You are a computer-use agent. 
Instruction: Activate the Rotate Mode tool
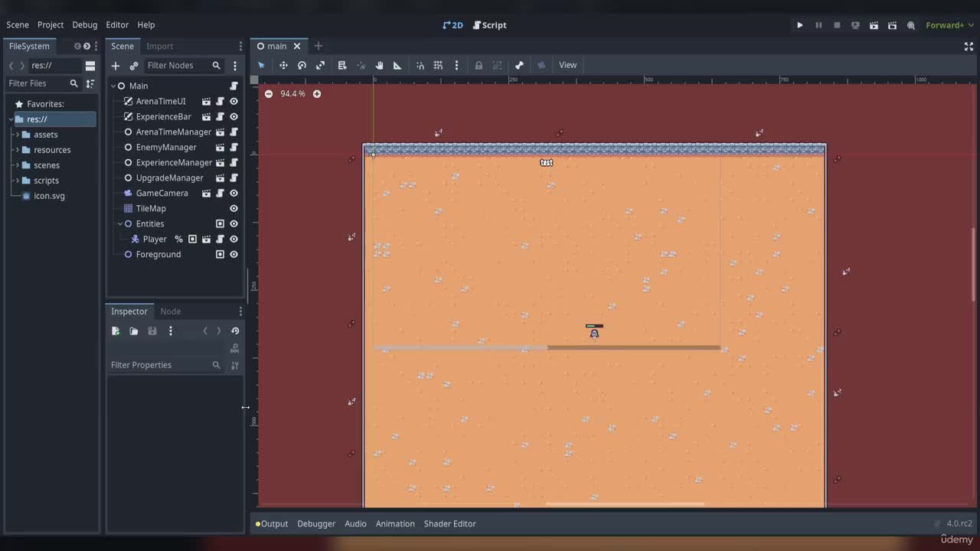click(x=302, y=65)
